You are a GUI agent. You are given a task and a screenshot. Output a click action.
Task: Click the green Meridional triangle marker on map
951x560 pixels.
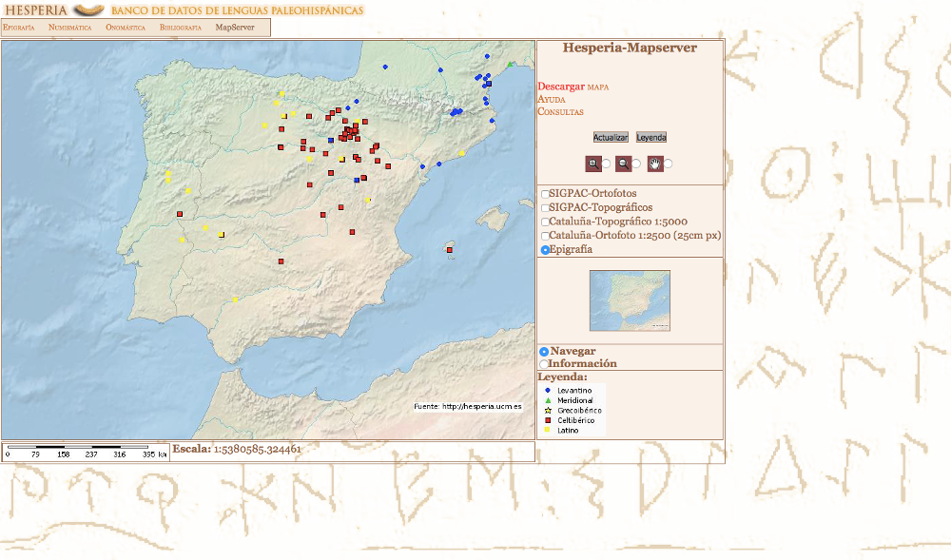510,65
